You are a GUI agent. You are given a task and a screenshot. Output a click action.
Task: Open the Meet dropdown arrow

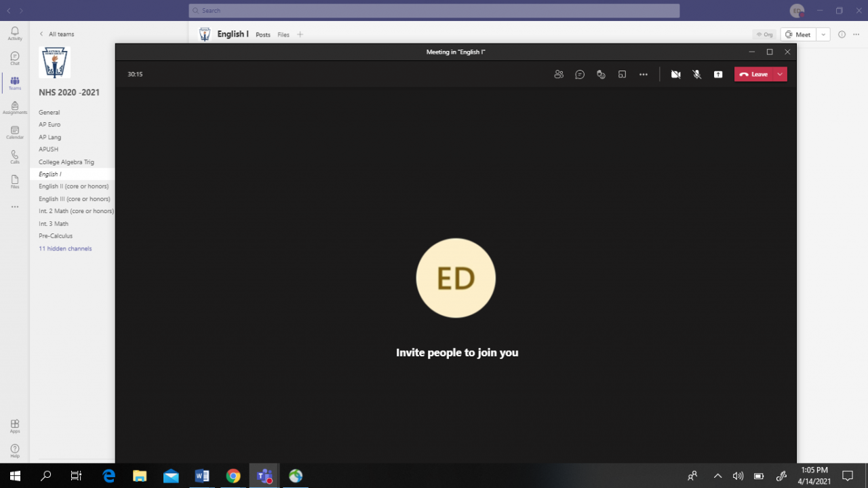click(x=823, y=35)
